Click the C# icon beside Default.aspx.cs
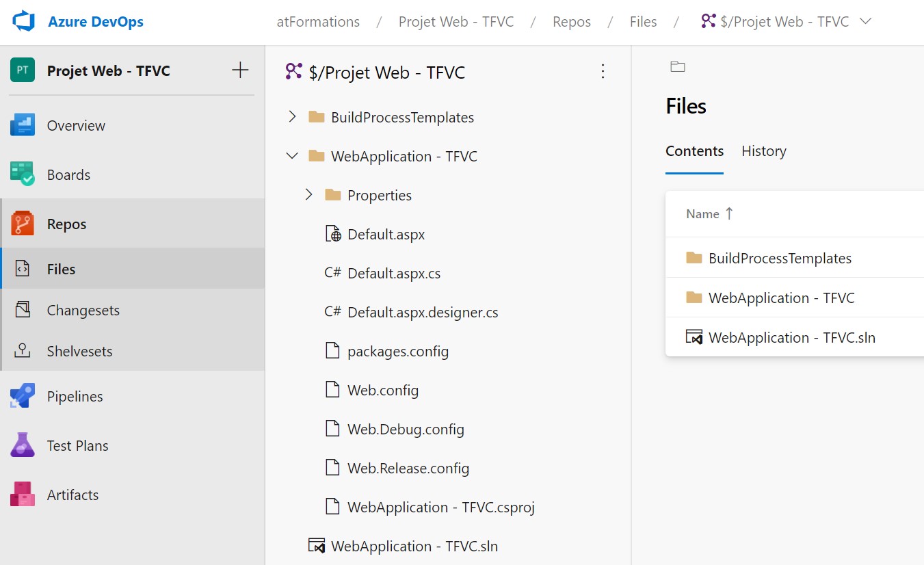The width and height of the screenshot is (924, 565). click(x=332, y=273)
